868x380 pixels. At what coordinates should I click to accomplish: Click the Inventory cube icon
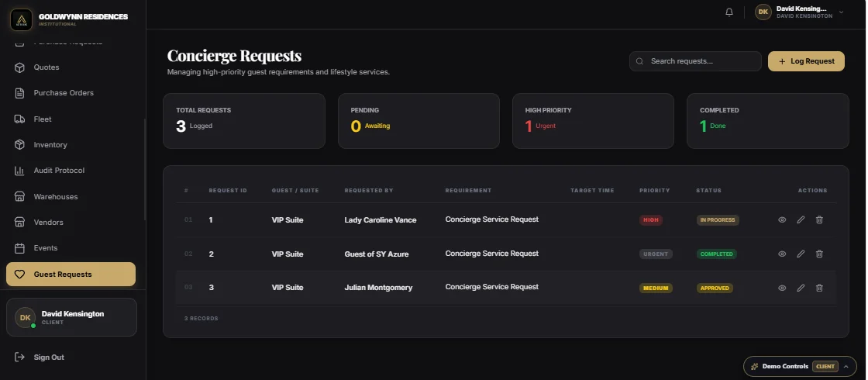coord(19,144)
